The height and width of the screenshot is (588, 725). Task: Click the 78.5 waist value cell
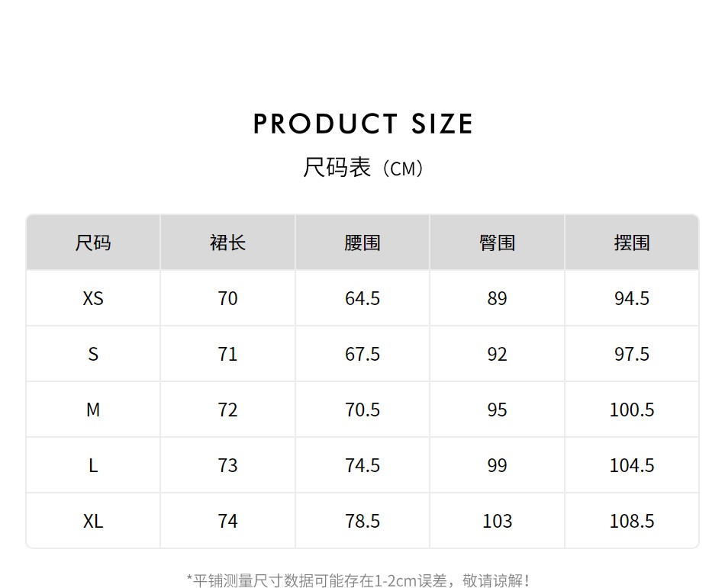click(x=362, y=521)
